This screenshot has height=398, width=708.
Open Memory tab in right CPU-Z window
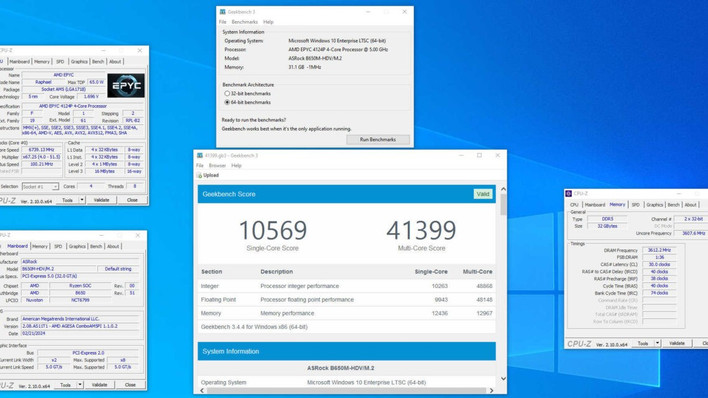click(x=617, y=205)
